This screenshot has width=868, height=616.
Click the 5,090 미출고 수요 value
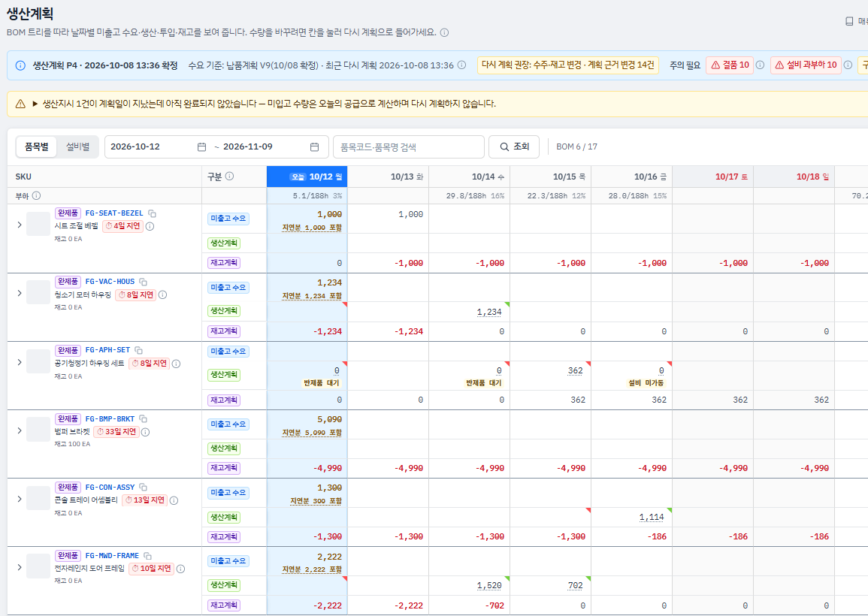click(329, 419)
